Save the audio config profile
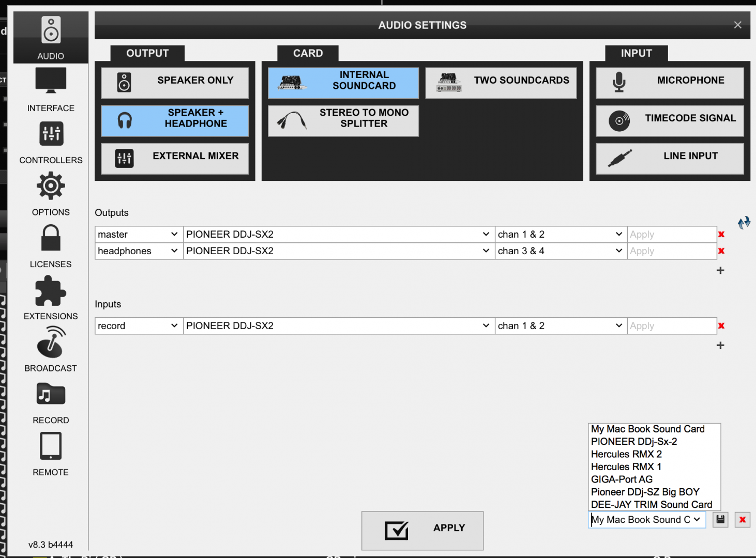Viewport: 756px width, 558px height. 720,520
